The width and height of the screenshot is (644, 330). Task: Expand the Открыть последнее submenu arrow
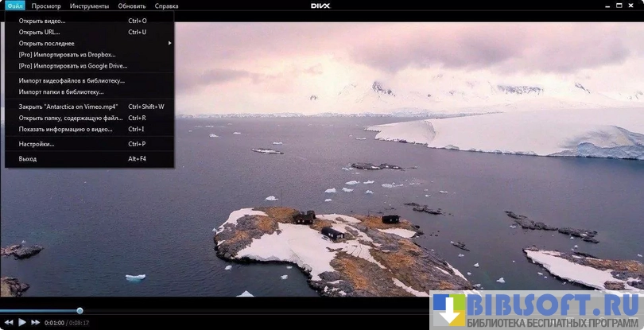click(x=169, y=43)
